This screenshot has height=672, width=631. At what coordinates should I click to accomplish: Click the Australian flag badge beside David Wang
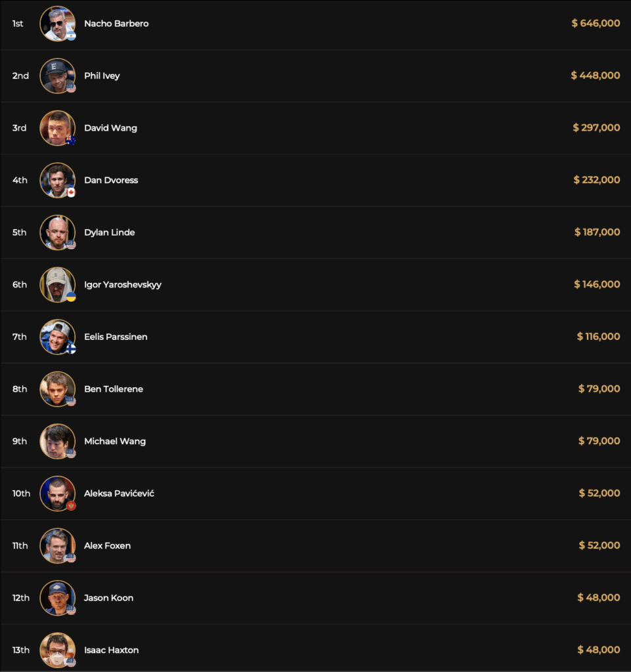(71, 140)
